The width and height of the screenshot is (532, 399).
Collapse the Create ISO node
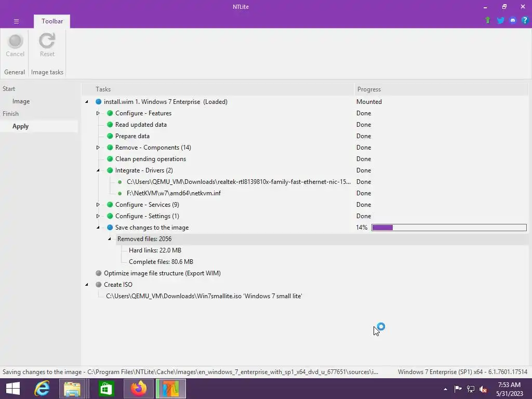[x=87, y=285]
